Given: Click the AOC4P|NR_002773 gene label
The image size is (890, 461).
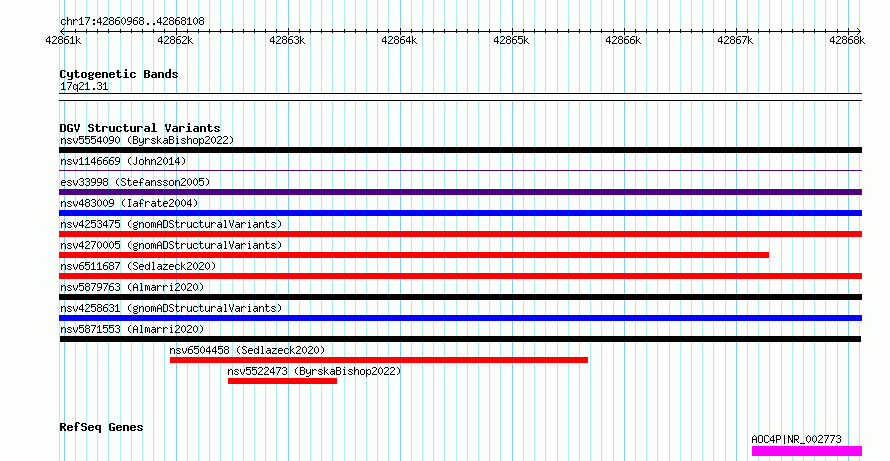Looking at the screenshot, I should (796, 439).
